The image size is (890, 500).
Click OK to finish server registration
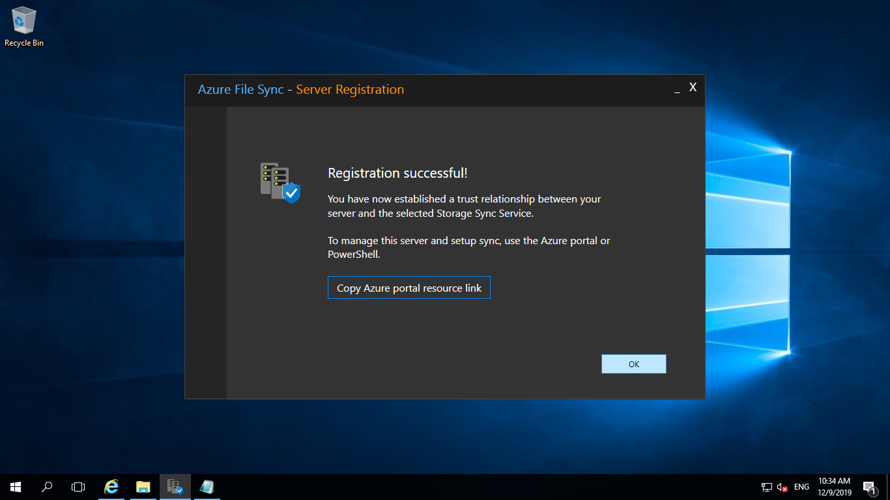tap(633, 364)
